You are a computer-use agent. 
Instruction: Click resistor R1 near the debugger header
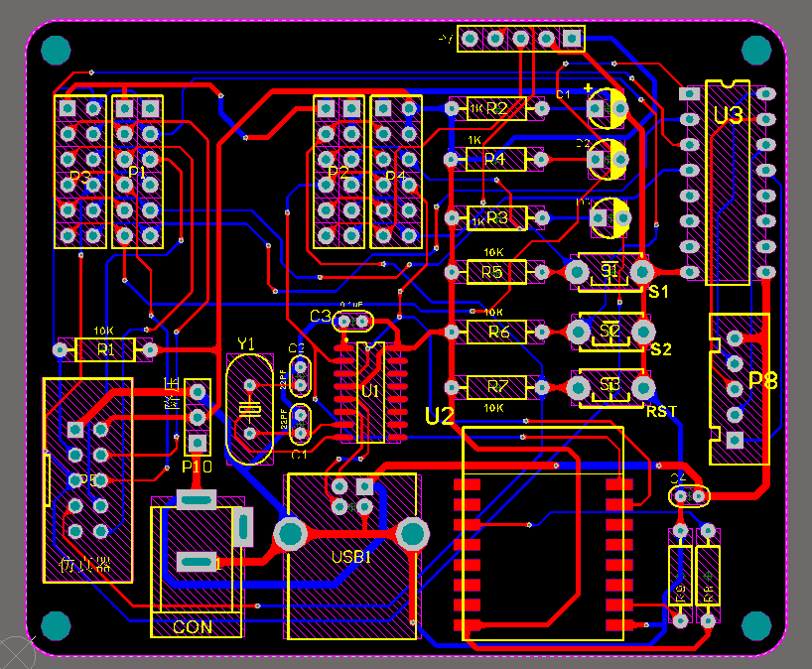tap(105, 350)
